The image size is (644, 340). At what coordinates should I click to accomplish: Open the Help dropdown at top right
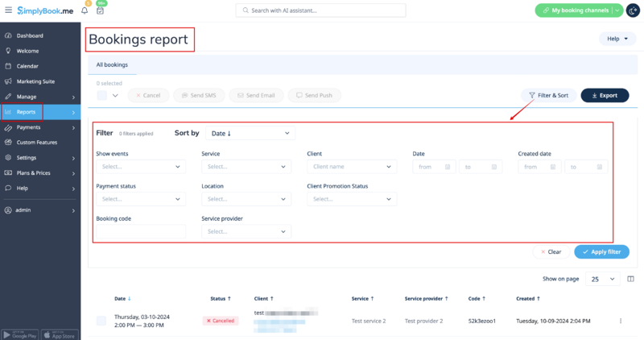[x=617, y=39]
